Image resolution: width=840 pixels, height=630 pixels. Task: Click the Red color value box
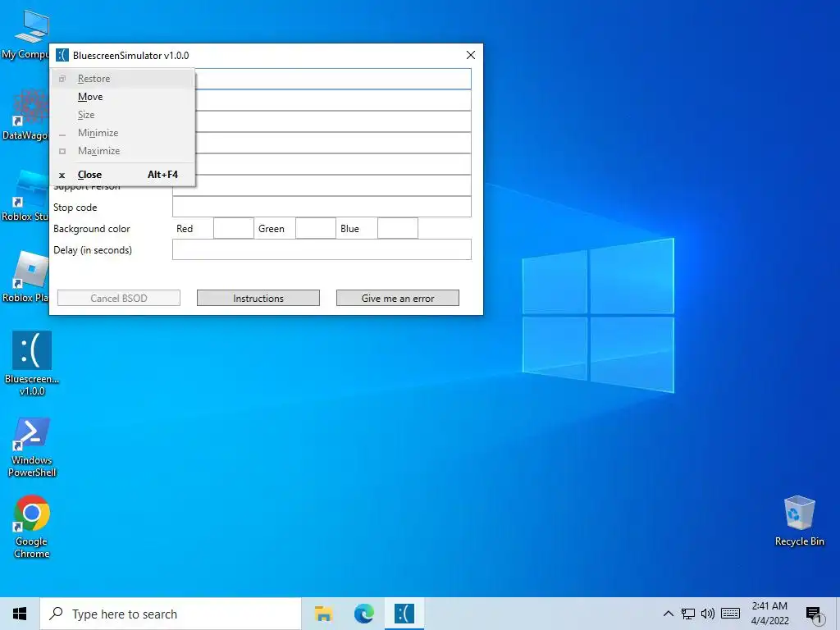[x=234, y=228]
